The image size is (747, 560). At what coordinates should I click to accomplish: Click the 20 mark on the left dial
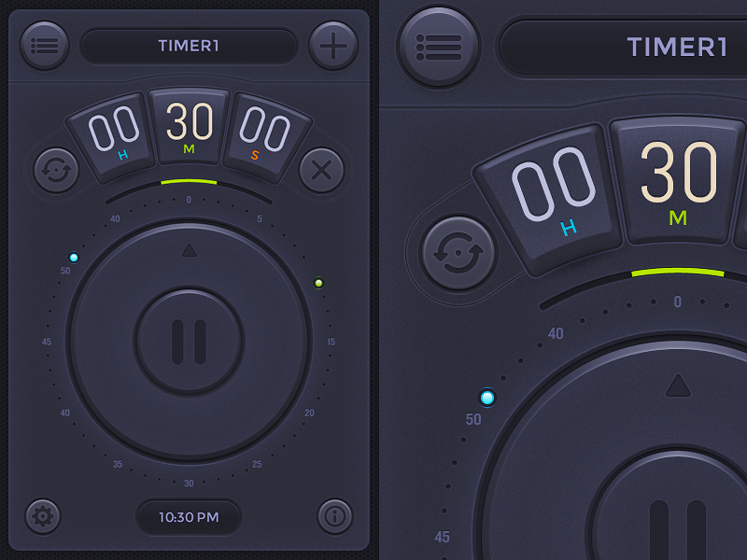pos(309,413)
